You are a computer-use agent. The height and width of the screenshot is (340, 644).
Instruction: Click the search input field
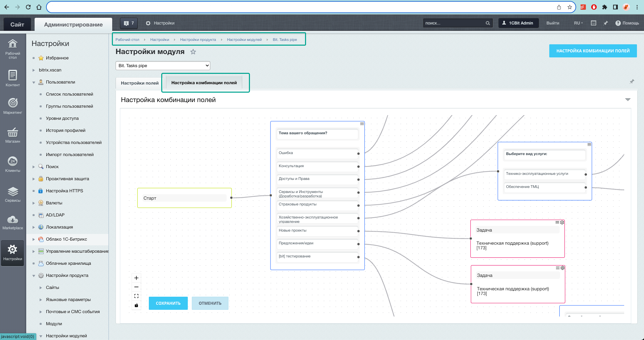[x=454, y=23]
